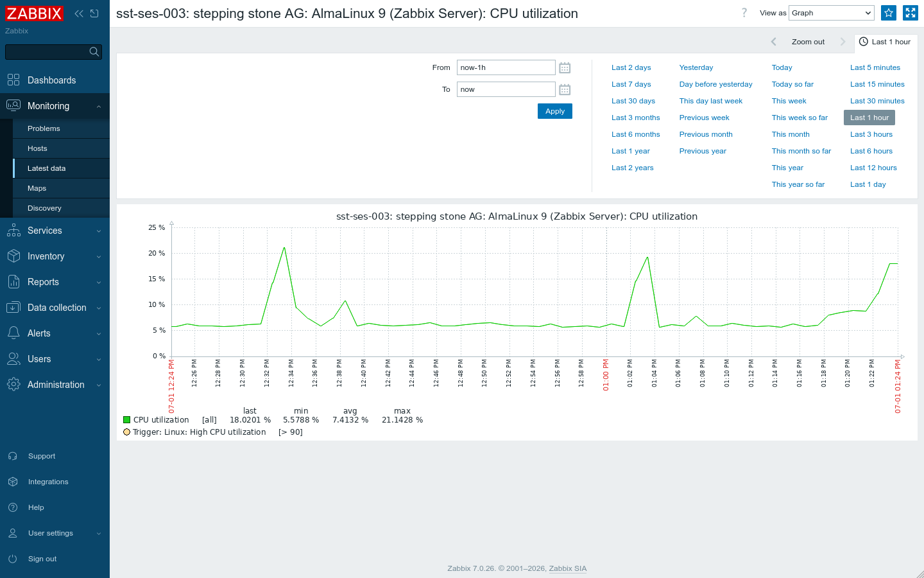Go to previous time period arrow

[774, 42]
